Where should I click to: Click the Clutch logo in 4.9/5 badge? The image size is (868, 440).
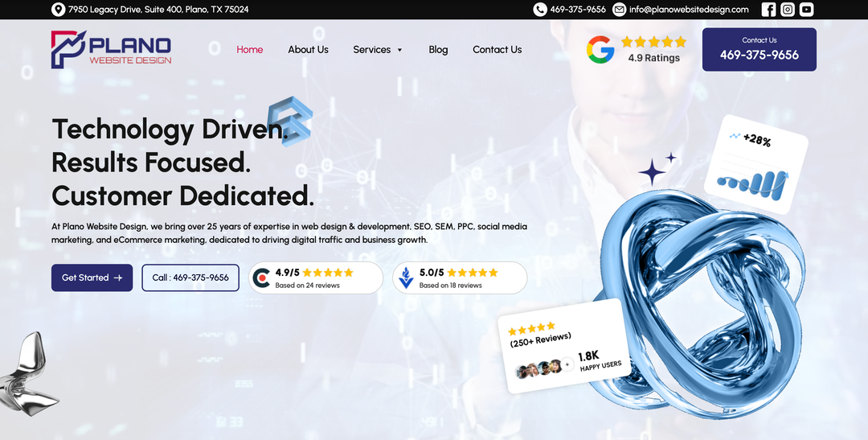[x=261, y=278]
